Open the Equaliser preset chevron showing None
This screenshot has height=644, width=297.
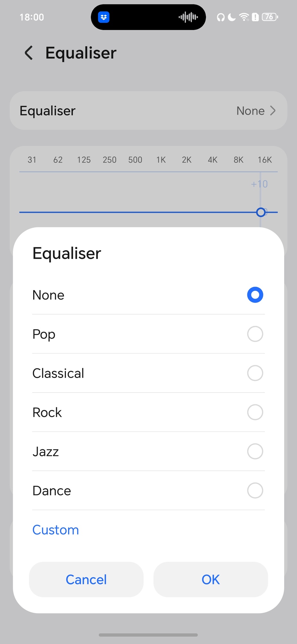click(273, 111)
